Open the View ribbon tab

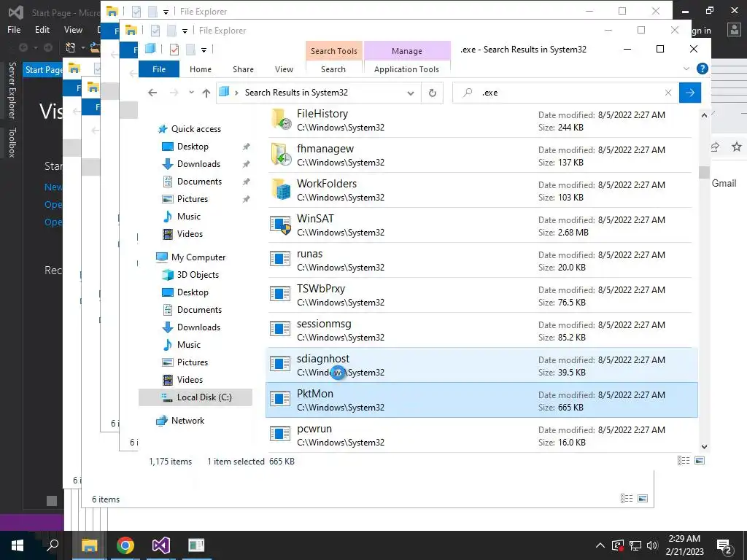[284, 69]
